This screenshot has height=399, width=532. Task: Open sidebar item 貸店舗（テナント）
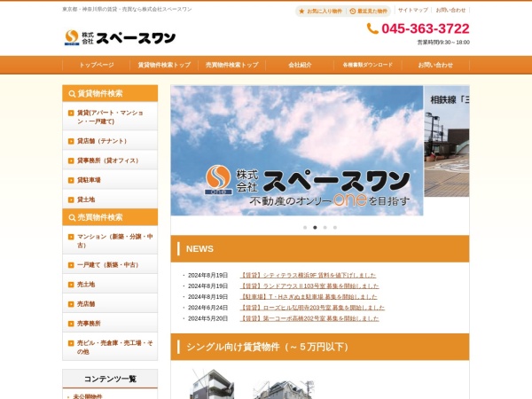pos(110,140)
